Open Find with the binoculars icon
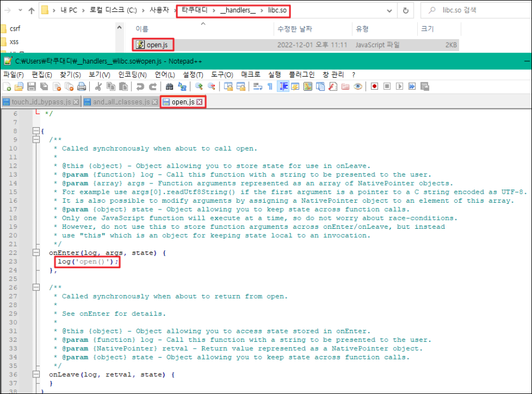Viewport: 532px width, 394px height. coord(169,87)
